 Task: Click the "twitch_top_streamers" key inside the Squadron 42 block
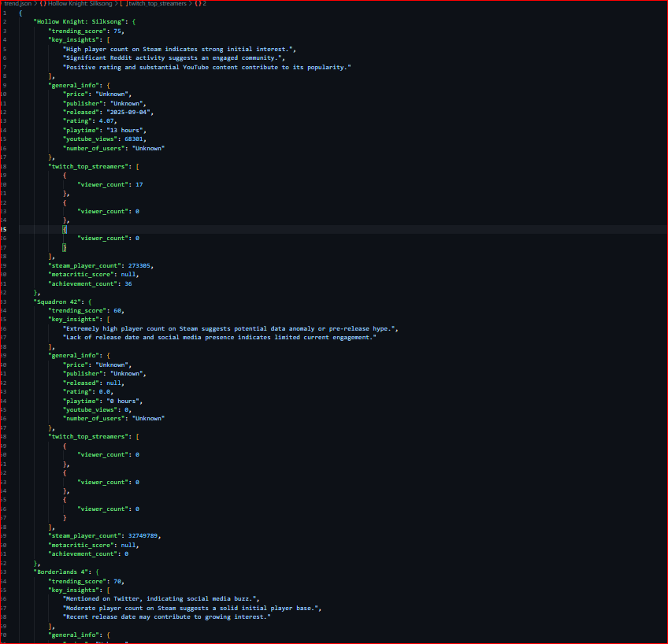(88, 437)
